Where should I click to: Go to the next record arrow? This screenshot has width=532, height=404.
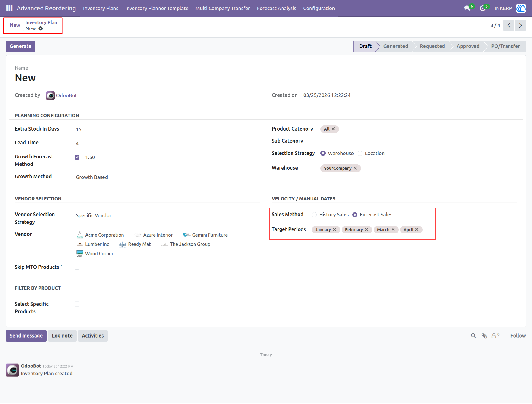tap(520, 25)
